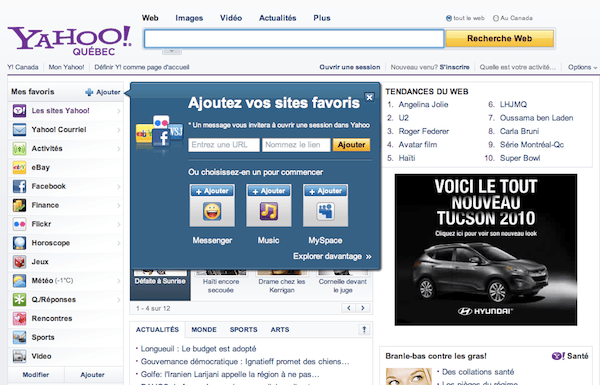Screen dimensions: 600x385
Task: Open the Angelina Jolie trending link
Action: [x=423, y=104]
